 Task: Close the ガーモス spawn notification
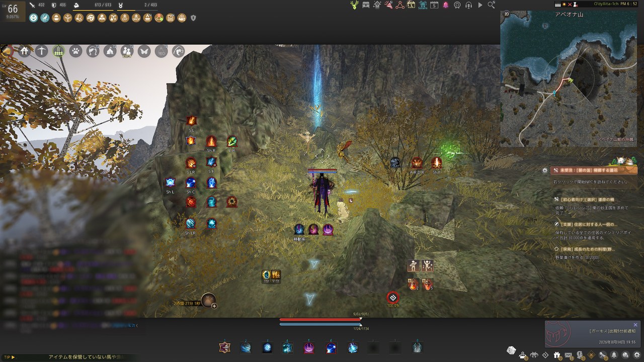635,325
